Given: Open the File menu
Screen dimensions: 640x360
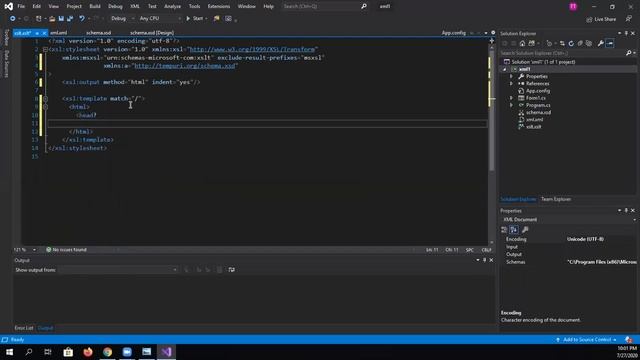Looking at the screenshot, I should 21,7.
